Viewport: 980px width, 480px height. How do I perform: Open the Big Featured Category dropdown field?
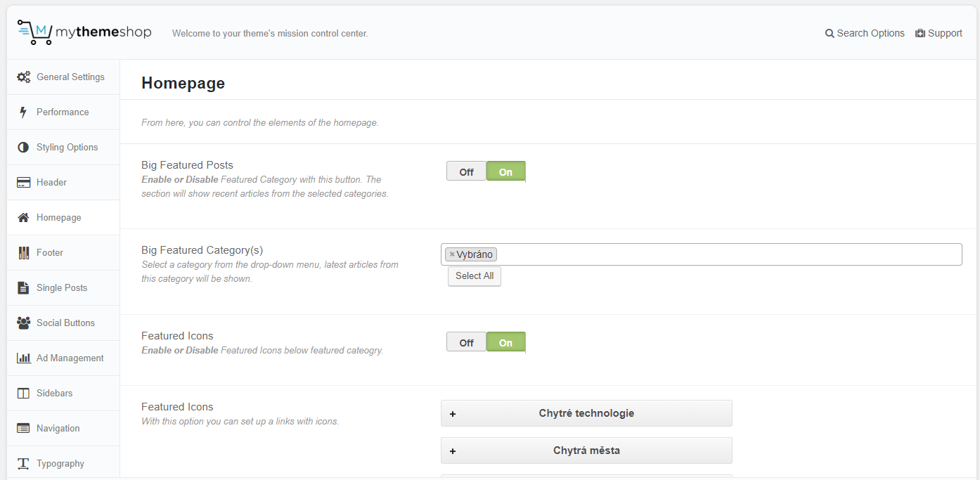coord(724,254)
